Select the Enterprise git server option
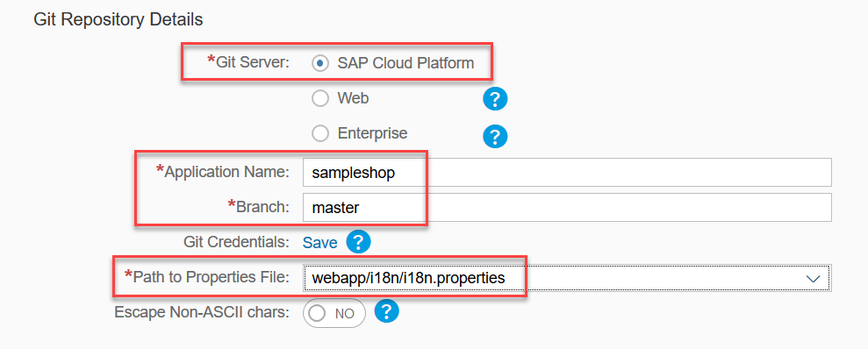 pos(320,133)
